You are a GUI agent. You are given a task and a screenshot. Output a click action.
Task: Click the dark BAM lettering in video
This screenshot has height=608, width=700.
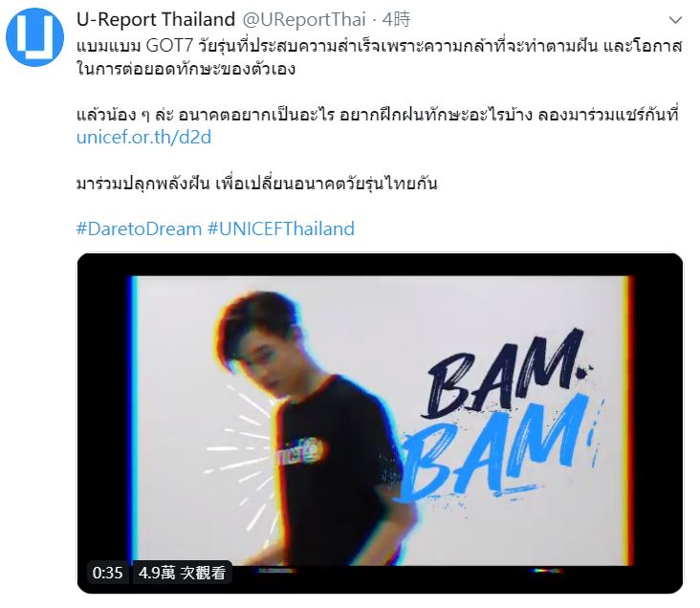[x=507, y=373]
